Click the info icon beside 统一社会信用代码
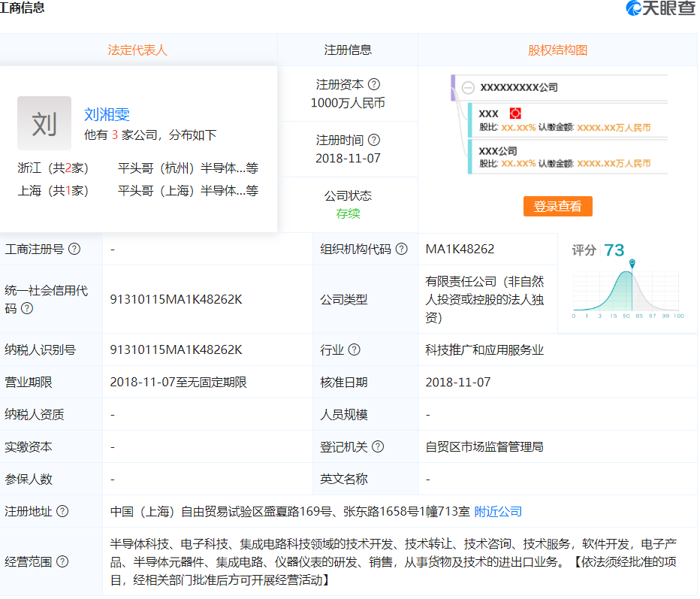The width and height of the screenshot is (700, 599). click(27, 308)
